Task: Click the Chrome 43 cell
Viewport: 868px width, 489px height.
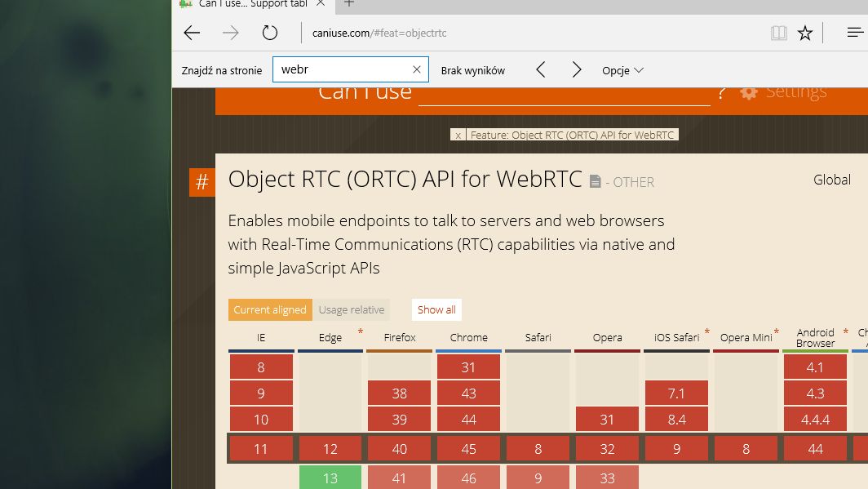Action: click(x=468, y=393)
